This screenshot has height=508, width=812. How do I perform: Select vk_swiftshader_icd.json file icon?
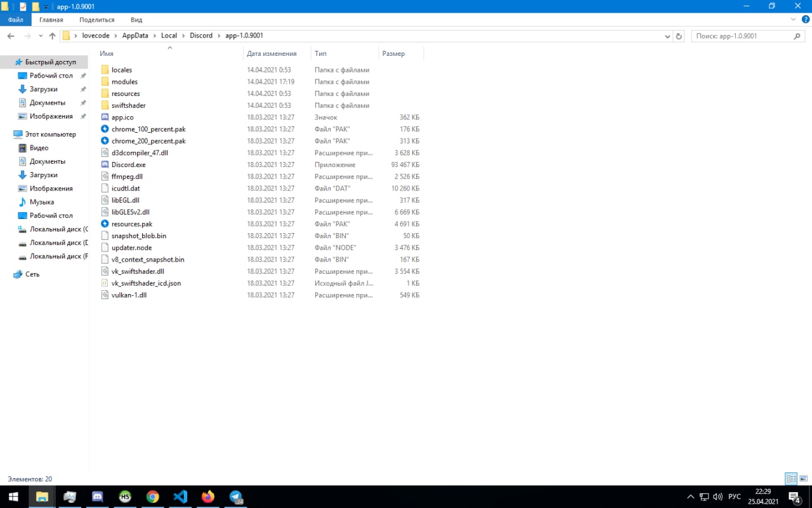click(x=105, y=283)
